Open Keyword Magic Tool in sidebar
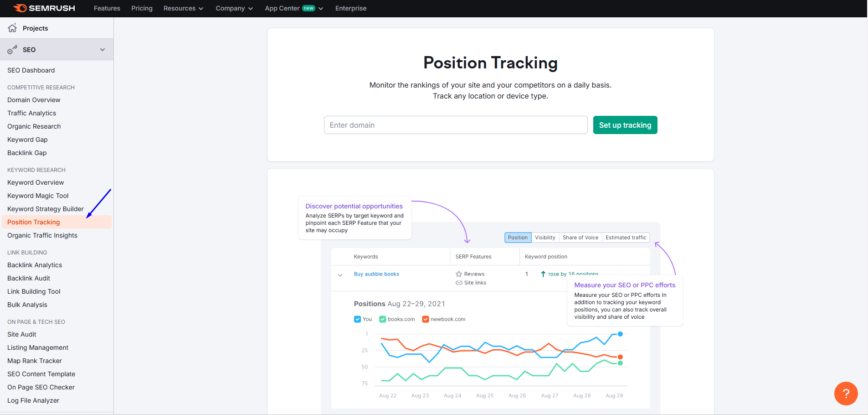This screenshot has height=415, width=868. click(x=38, y=196)
